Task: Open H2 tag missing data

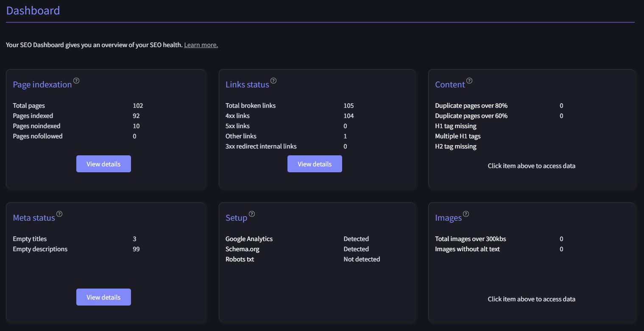Action: coord(456,146)
